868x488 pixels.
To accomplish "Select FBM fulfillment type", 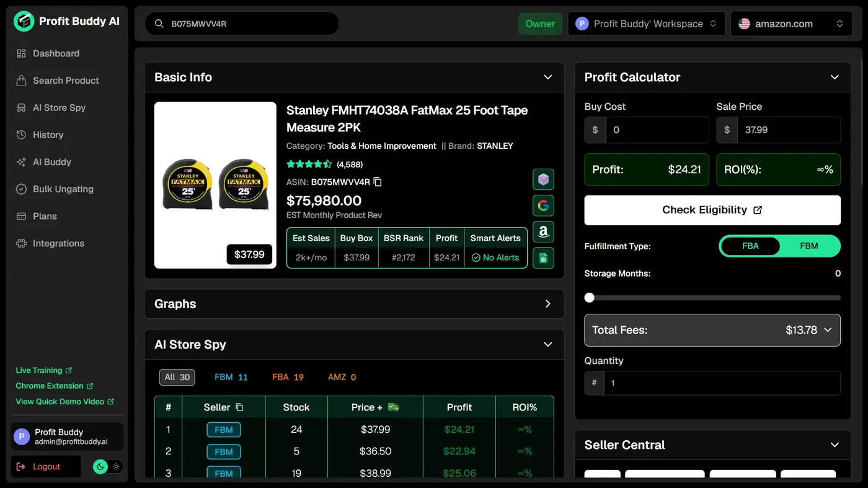I will (809, 246).
